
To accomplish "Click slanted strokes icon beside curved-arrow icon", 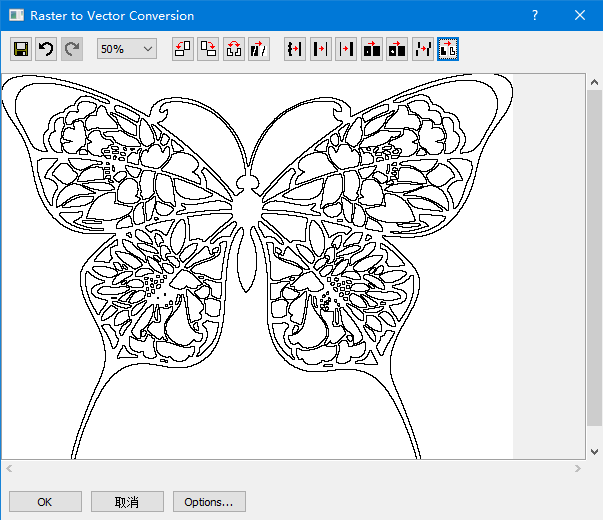I will [x=259, y=49].
